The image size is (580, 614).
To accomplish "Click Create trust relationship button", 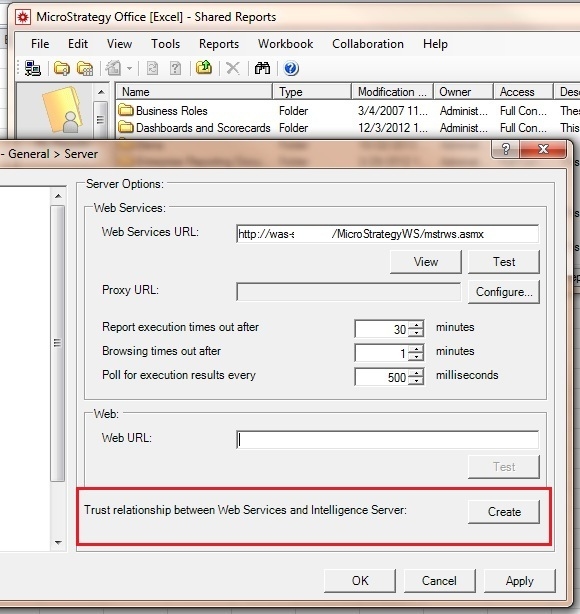I will pos(504,512).
